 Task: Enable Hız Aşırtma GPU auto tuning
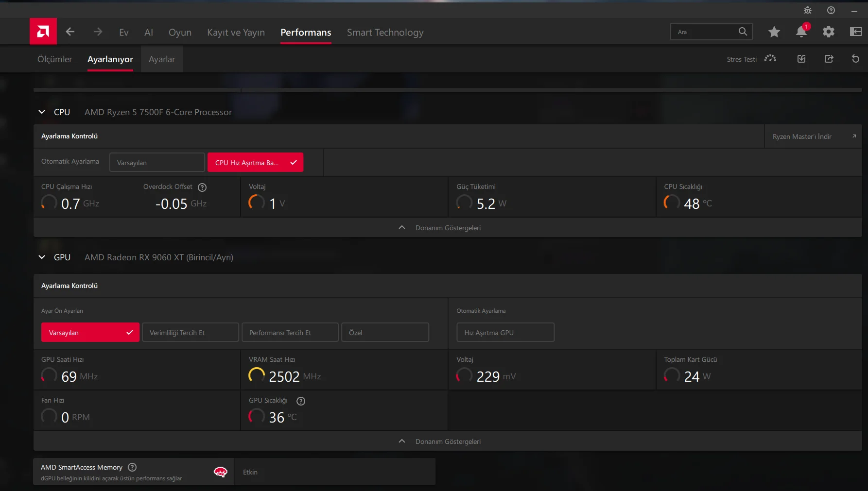click(505, 332)
